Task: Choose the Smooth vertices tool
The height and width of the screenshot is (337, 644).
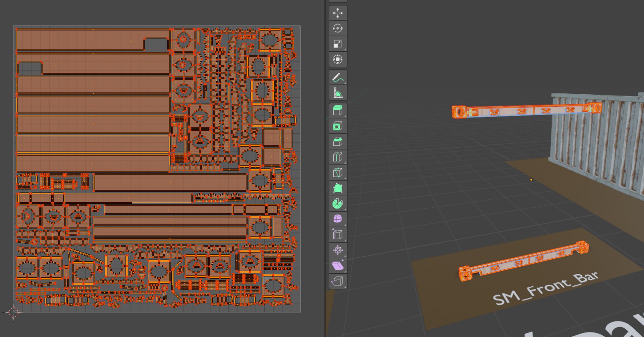Action: point(338,219)
